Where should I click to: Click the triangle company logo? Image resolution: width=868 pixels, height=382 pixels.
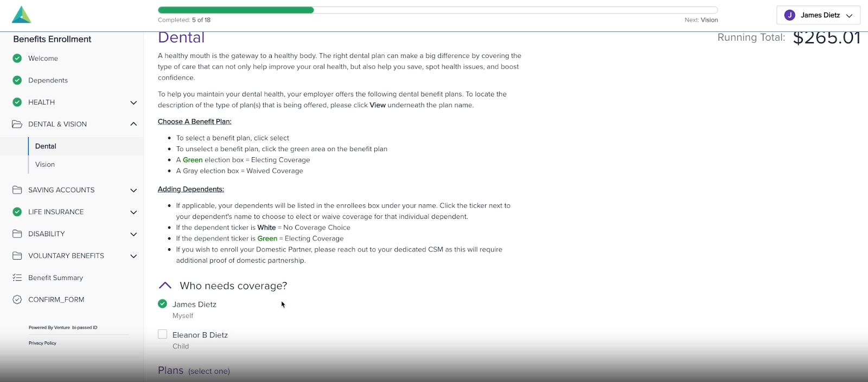coord(22,15)
